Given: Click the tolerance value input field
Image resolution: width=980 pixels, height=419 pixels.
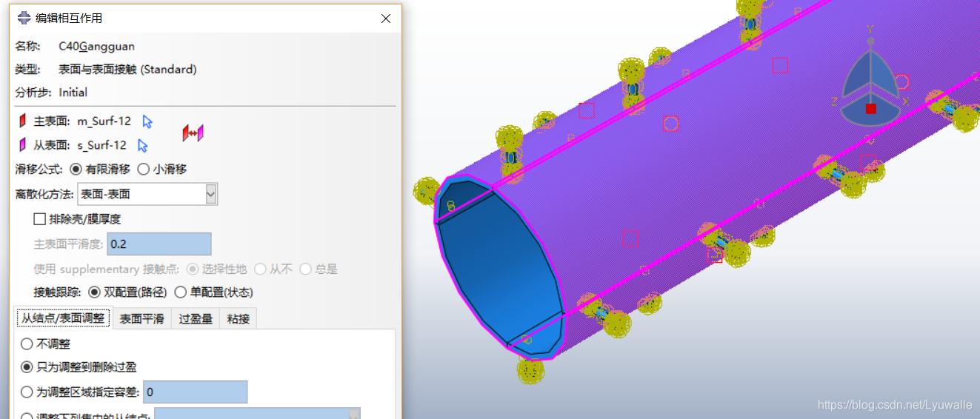Looking at the screenshot, I should (195, 392).
